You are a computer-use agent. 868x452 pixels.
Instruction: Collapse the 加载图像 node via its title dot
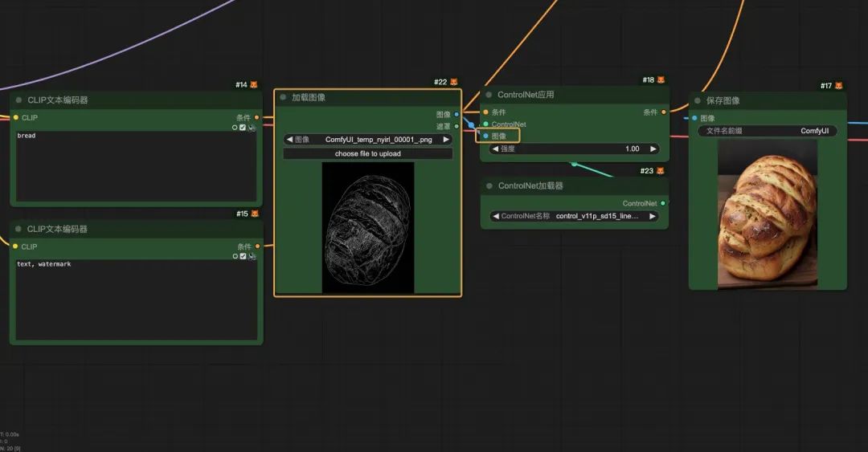tap(283, 97)
